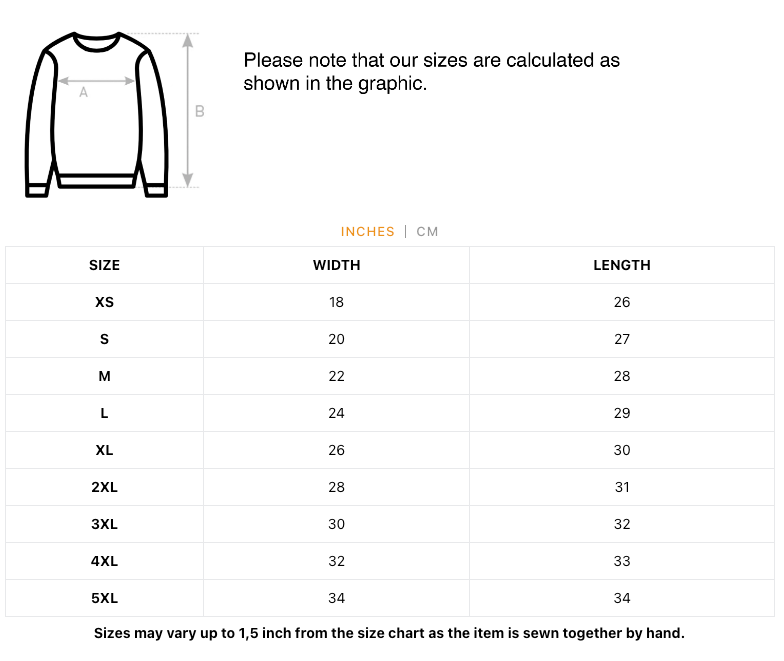This screenshot has width=784, height=661.
Task: Switch the size chart units to CM
Action: point(427,232)
